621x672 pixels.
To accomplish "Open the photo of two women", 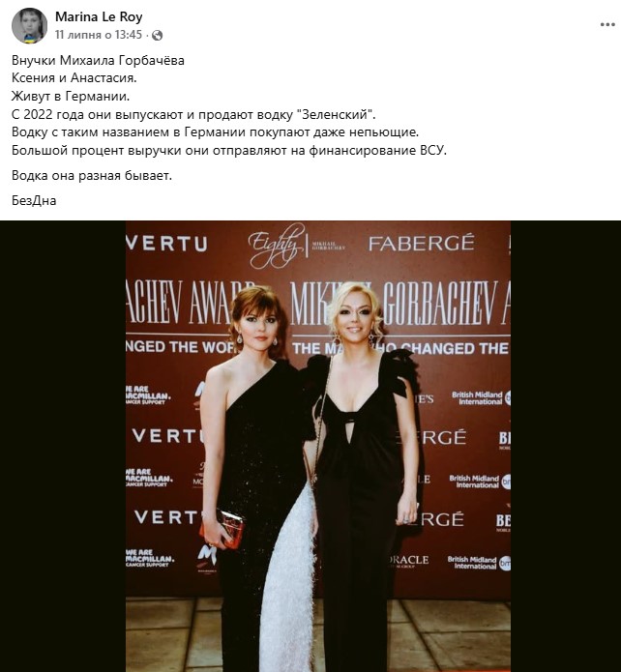I will click(x=318, y=446).
